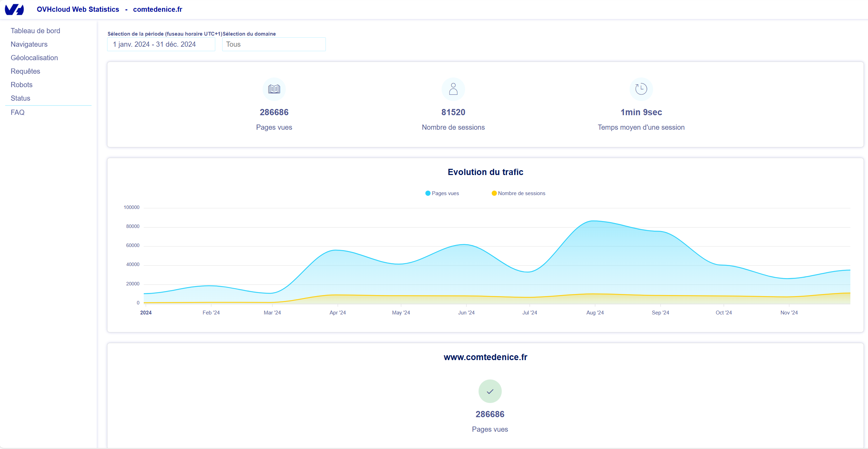868x449 pixels.
Task: Click the open book Pages vues icon
Action: coord(274,89)
